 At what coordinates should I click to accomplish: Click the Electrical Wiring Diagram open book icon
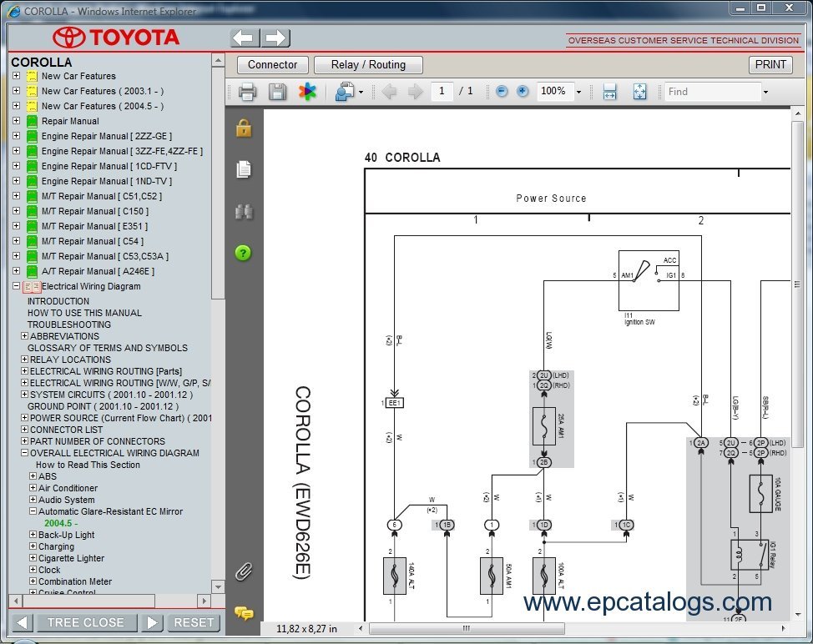tap(33, 286)
